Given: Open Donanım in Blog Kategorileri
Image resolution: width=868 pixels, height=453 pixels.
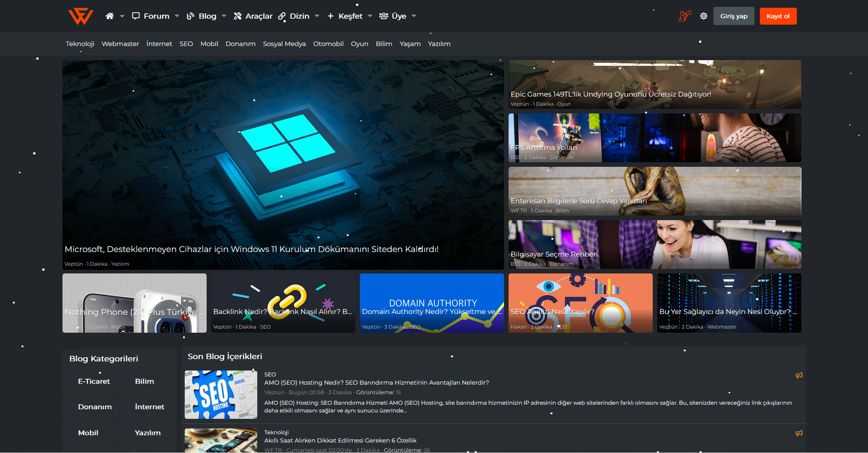Looking at the screenshot, I should coord(95,407).
